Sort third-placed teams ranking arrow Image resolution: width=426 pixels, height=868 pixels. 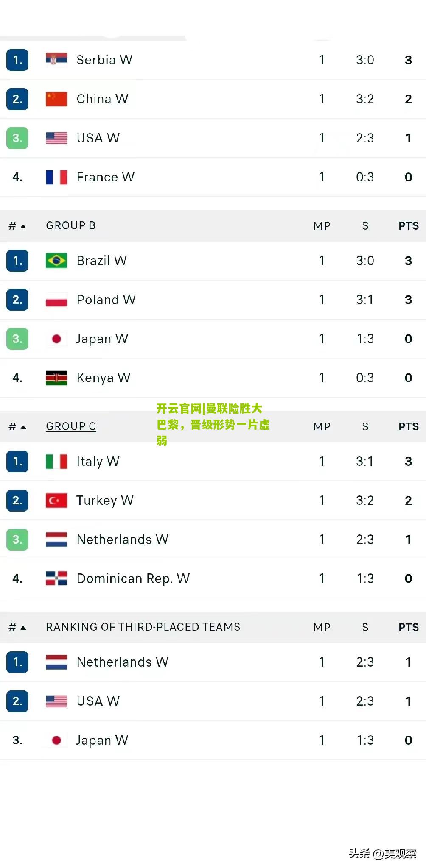click(23, 627)
